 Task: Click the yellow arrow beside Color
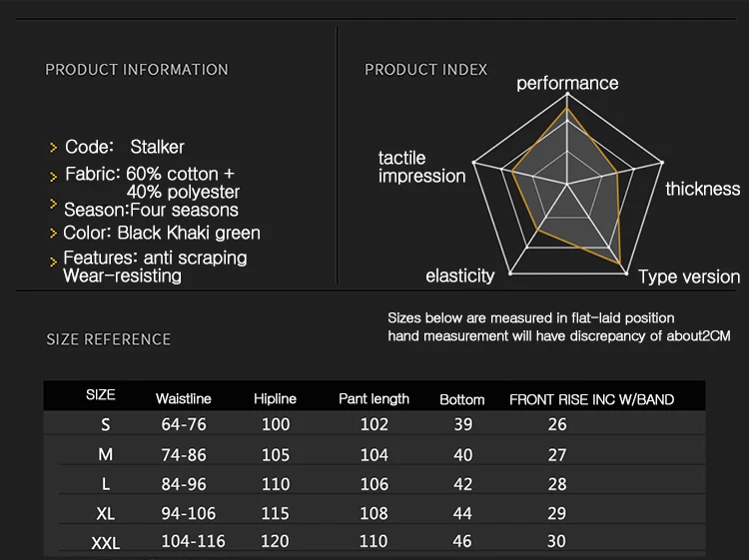point(54,234)
